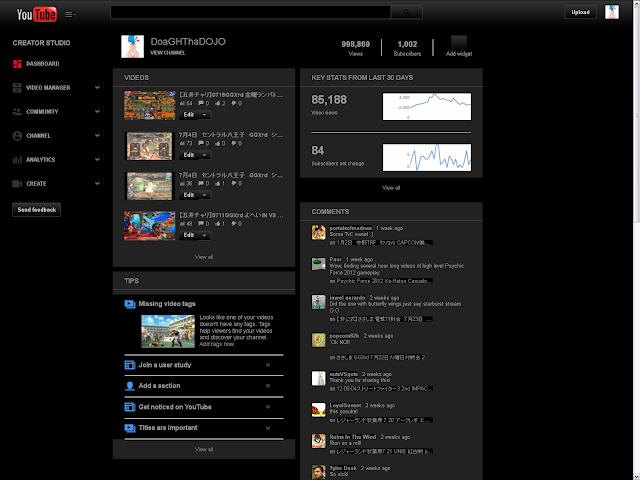Expand the Community sidebar section
The height and width of the screenshot is (480, 640).
pos(97,111)
